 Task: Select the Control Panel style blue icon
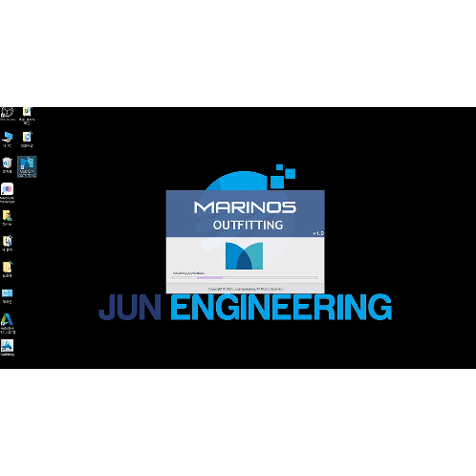(x=8, y=296)
